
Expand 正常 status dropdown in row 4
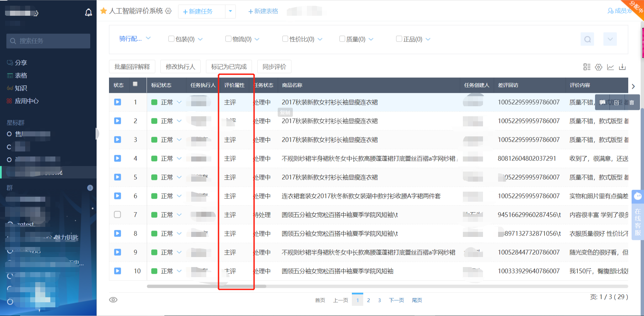point(179,159)
